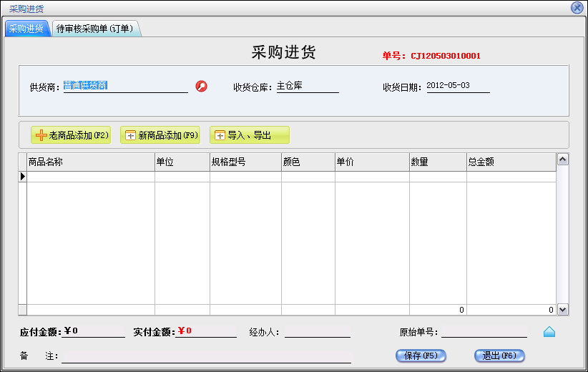Viewport: 588px width, 372px height.
Task: Click the blue up-arrow icon near 原始单号
Action: 549,332
